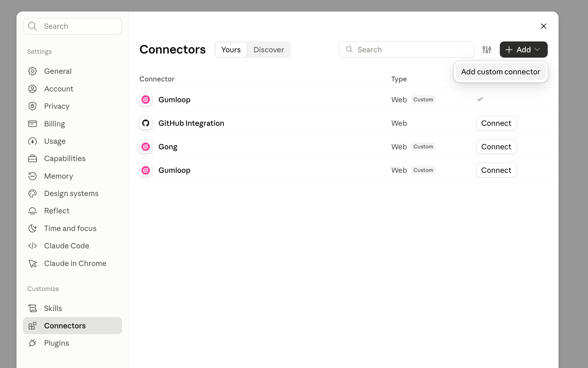Open Capabilities briefcase icon
The height and width of the screenshot is (368, 588).
[32, 158]
